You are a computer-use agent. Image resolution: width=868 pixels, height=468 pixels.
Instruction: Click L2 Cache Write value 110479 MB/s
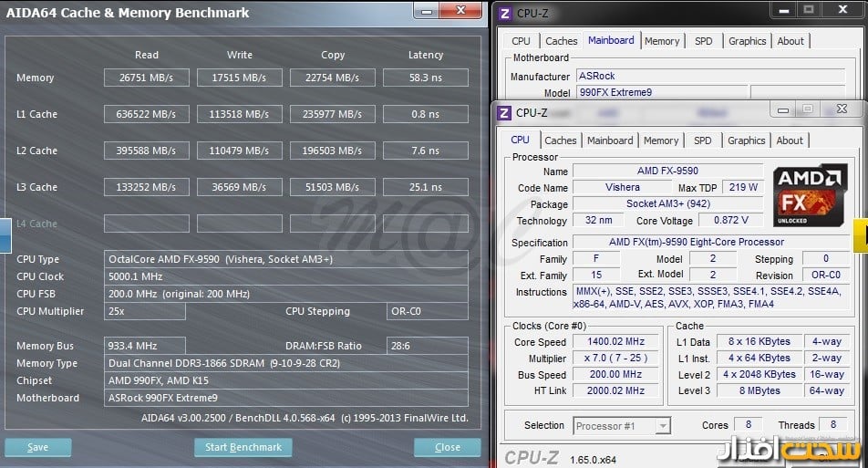click(240, 151)
